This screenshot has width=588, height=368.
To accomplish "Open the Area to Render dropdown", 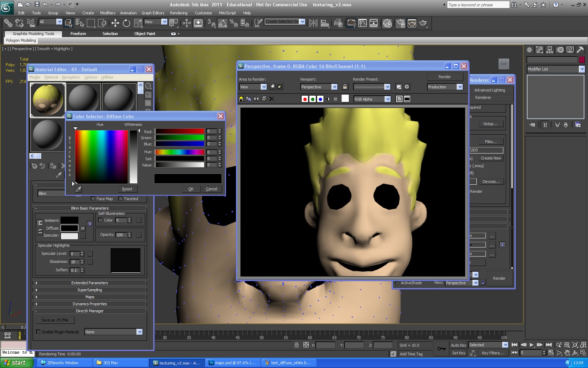I will [x=253, y=87].
